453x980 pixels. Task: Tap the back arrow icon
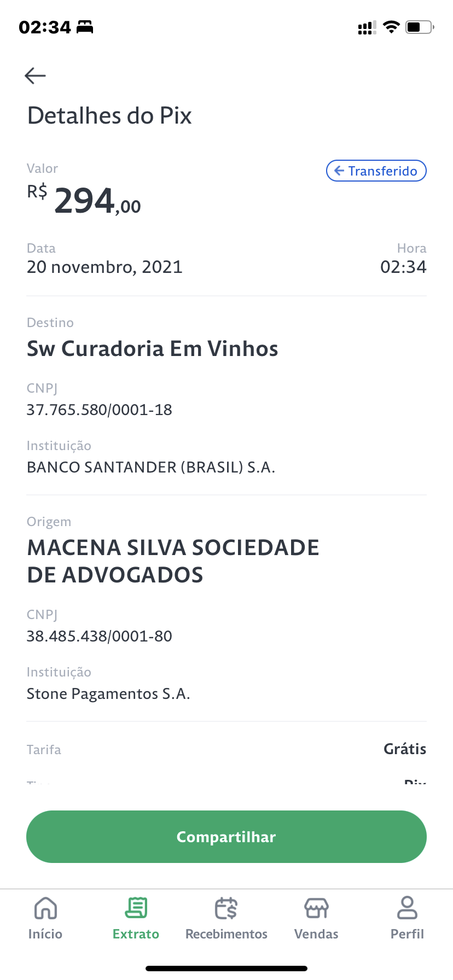[x=35, y=75]
